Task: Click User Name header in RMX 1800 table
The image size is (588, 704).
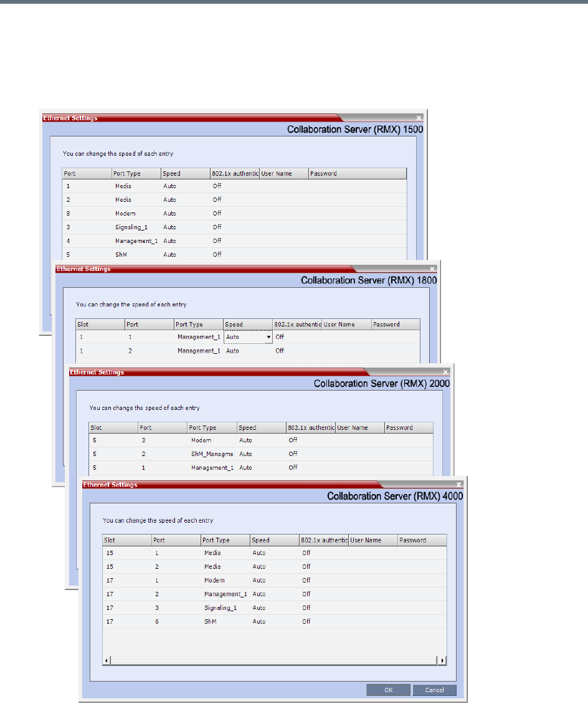Action: pyautogui.click(x=346, y=325)
